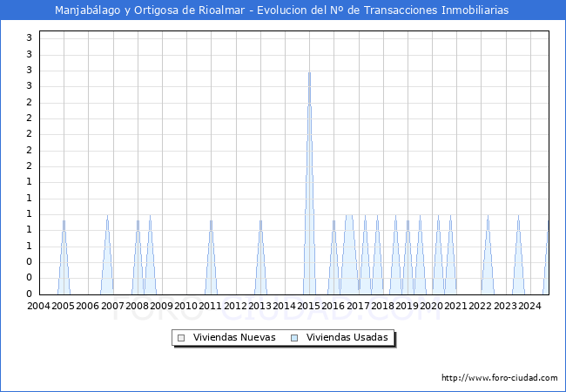Click the 2019 x-axis label
Screen dimensions: 566x392
coord(407,306)
